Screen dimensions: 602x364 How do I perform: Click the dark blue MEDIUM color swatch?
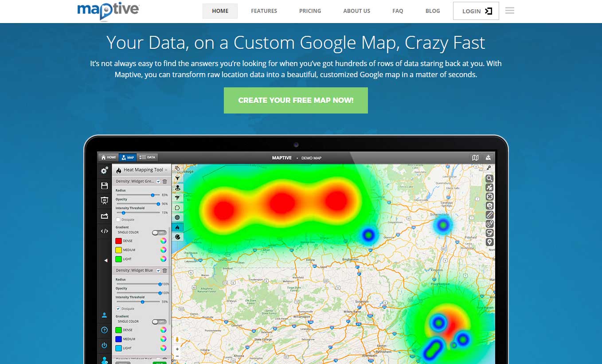tap(118, 339)
